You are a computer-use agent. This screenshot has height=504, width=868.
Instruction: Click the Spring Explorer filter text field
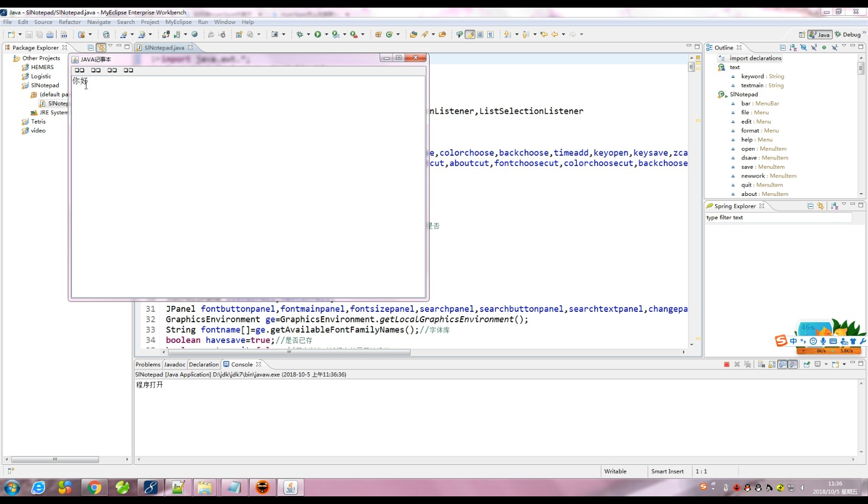pos(778,217)
